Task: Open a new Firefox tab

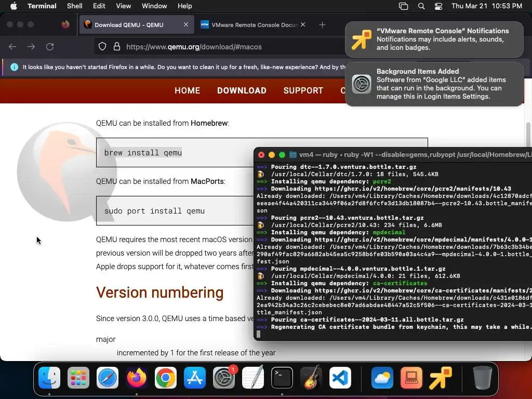Action: point(322,25)
